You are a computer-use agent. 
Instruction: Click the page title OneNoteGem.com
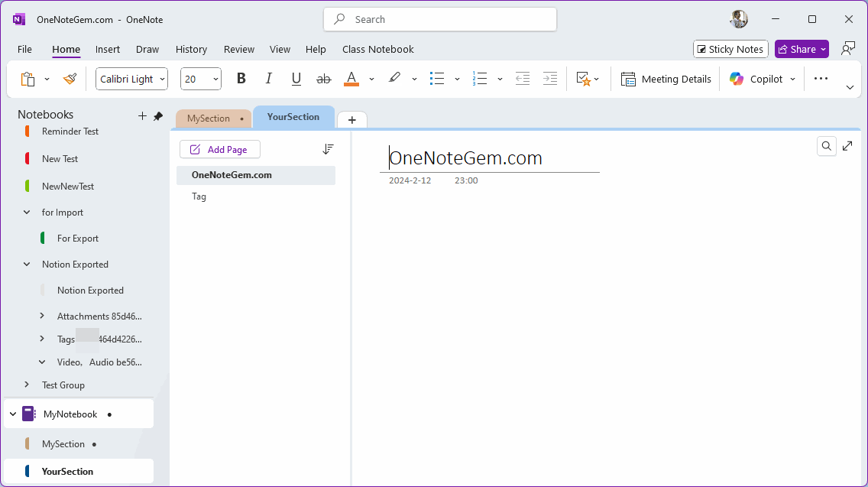point(465,158)
